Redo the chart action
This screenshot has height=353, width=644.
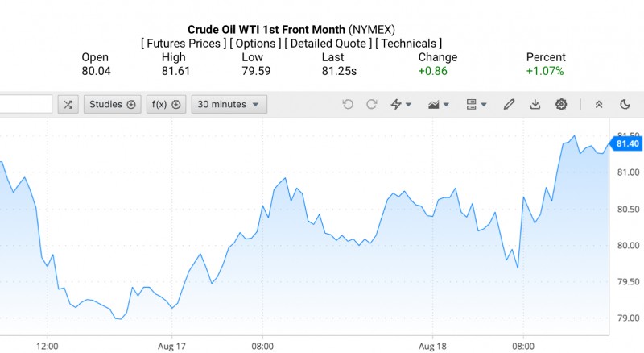pyautogui.click(x=372, y=104)
